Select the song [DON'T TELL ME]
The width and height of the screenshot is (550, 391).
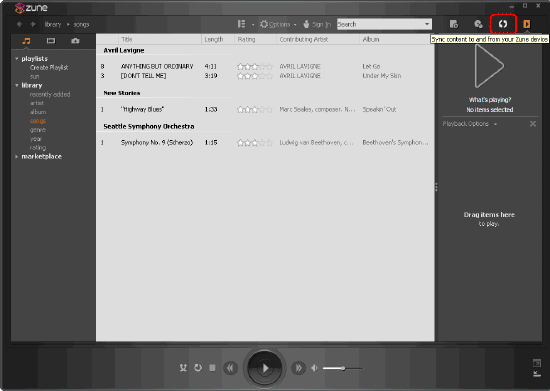click(143, 76)
